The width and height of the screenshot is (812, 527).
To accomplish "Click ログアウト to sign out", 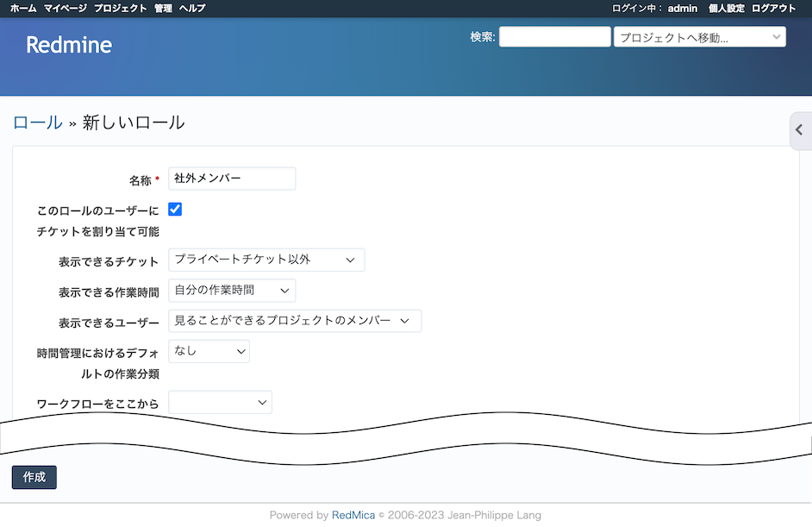I will click(774, 8).
